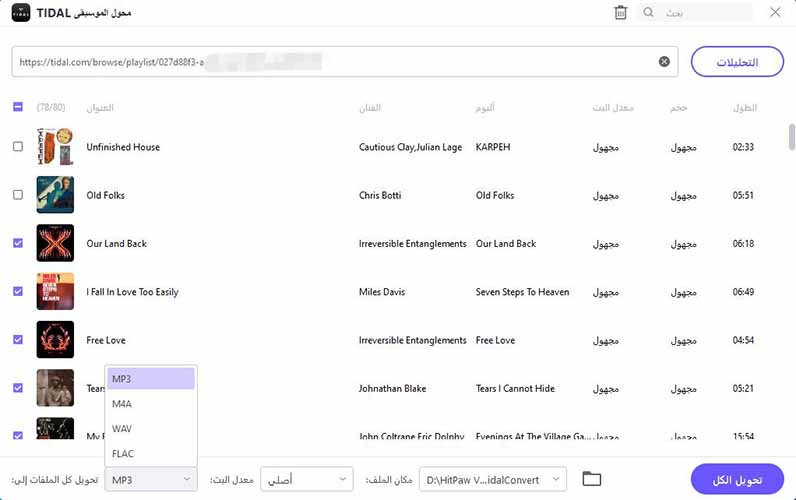
Task: Uncheck the Johnathan Blake track checkbox
Action: [18, 388]
